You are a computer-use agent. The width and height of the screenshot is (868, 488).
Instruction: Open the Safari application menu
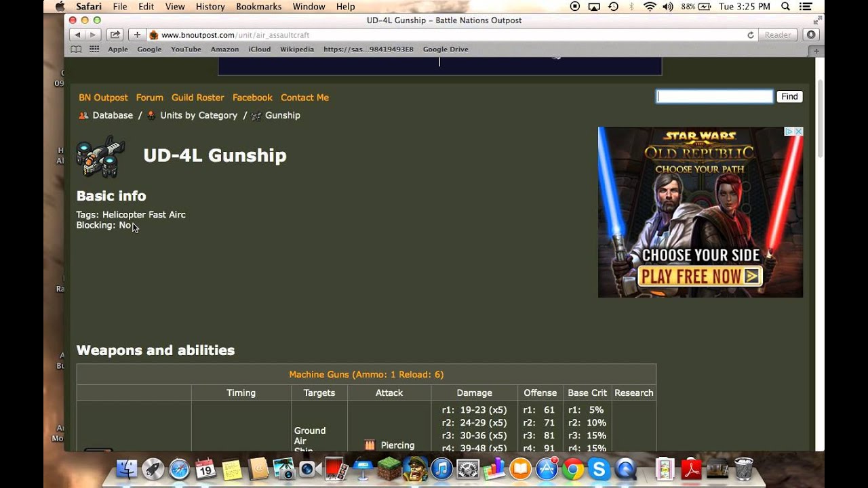(x=89, y=7)
